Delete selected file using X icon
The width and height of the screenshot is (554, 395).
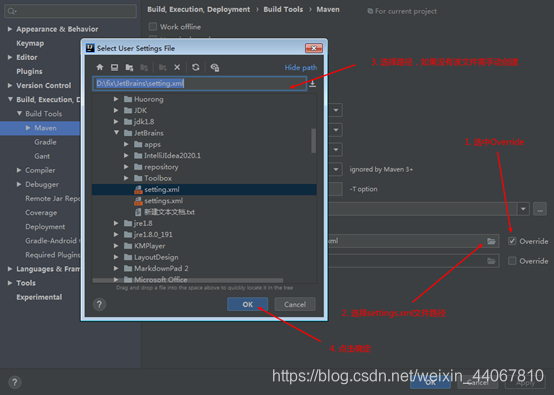click(x=177, y=67)
